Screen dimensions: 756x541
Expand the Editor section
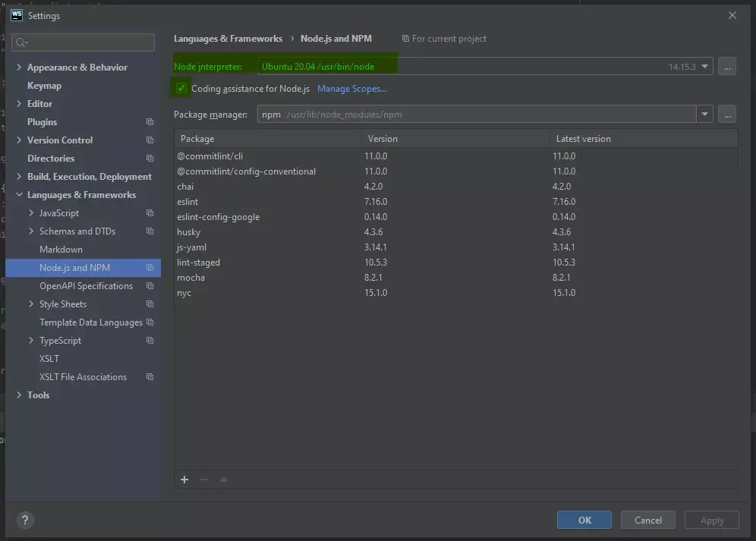tap(19, 104)
